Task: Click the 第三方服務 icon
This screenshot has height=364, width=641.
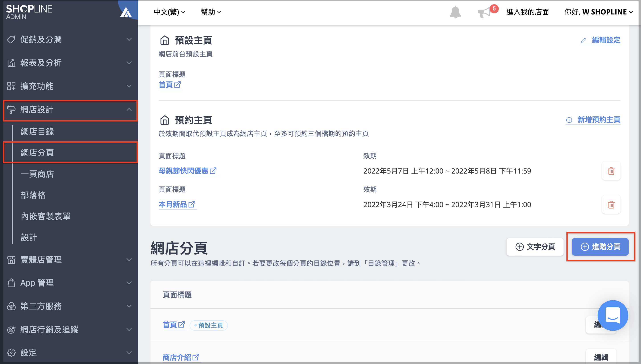Action: [11, 306]
